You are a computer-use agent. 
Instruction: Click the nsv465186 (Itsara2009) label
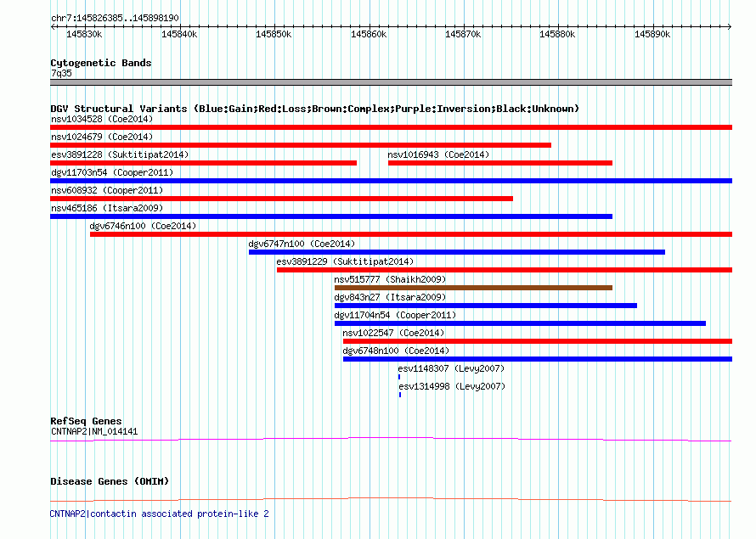pyautogui.click(x=107, y=208)
